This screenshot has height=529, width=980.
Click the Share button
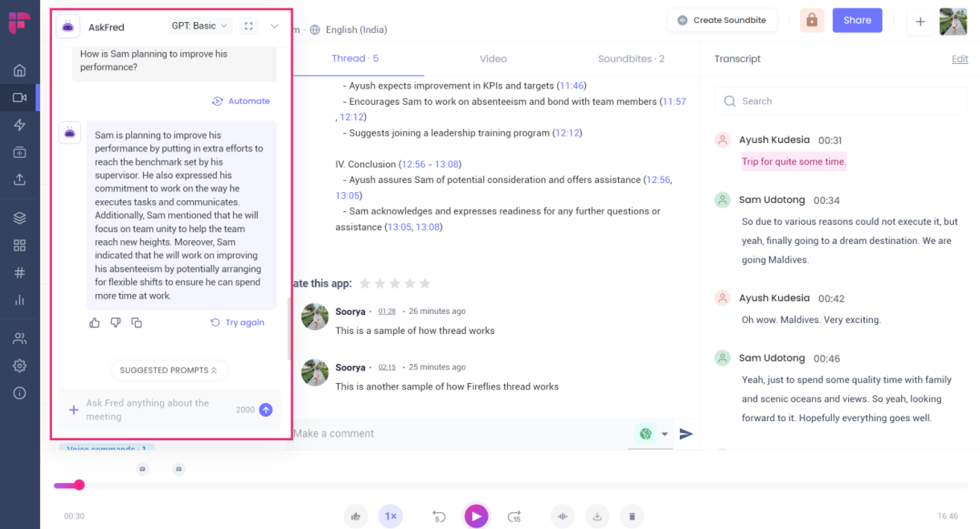click(x=857, y=20)
